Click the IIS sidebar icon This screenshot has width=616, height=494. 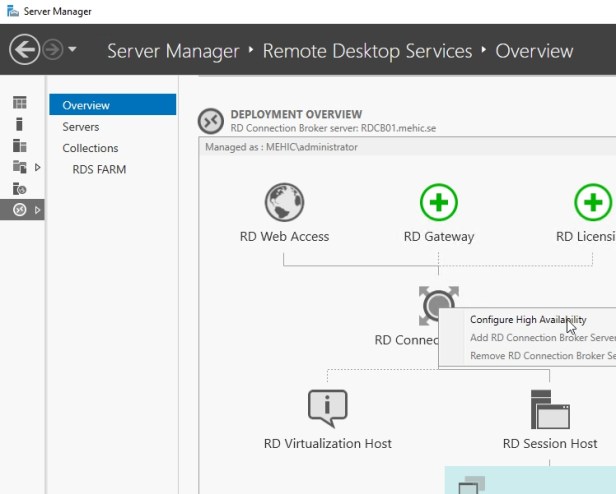(19, 188)
